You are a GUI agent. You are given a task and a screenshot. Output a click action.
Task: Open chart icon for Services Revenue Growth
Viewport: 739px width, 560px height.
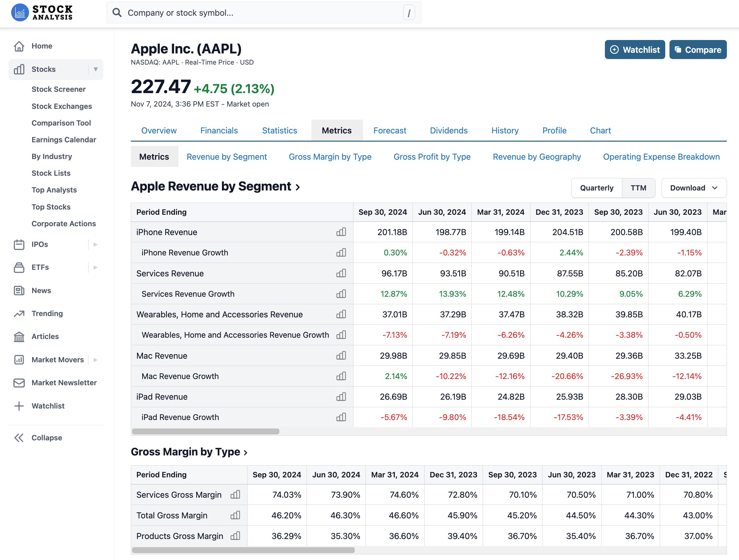tap(341, 294)
